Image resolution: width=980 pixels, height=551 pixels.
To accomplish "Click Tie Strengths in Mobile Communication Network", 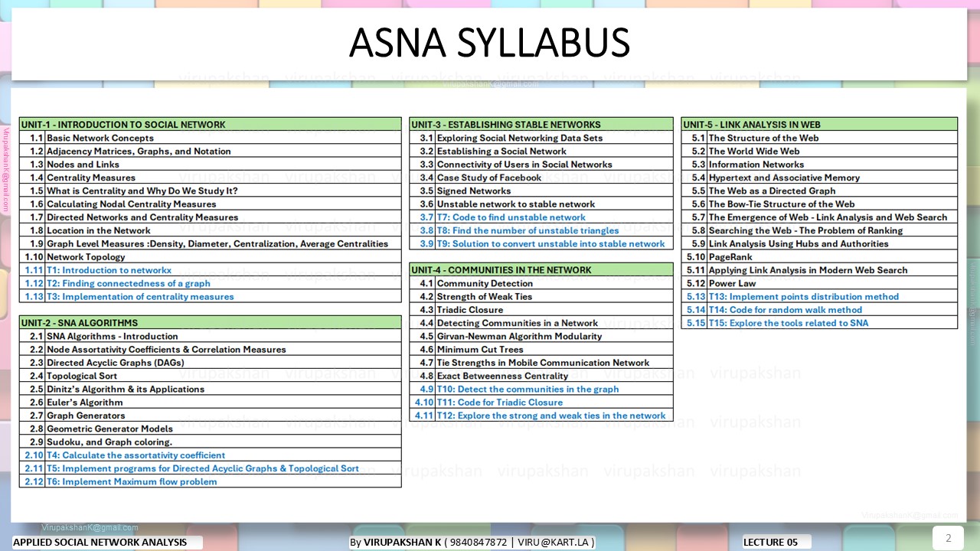I will pyautogui.click(x=541, y=363).
